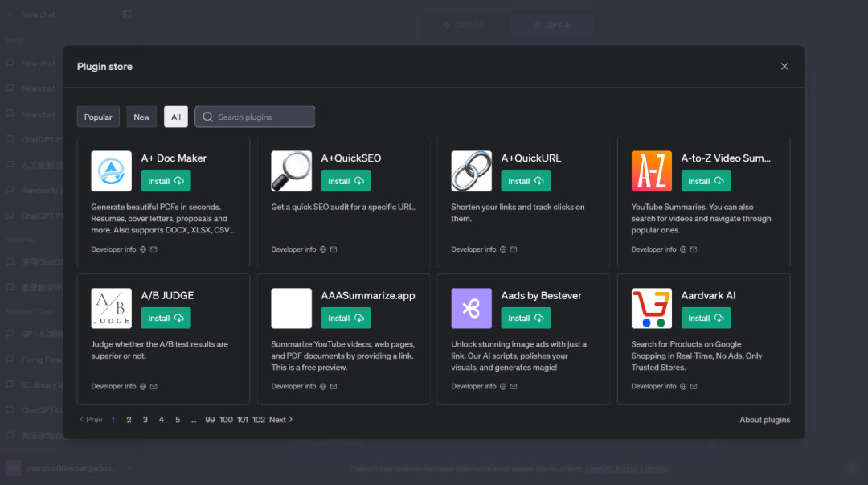Viewport: 868px width, 485px height.
Task: Click the A+QuickSEO magnifying glass icon
Action: tap(291, 171)
